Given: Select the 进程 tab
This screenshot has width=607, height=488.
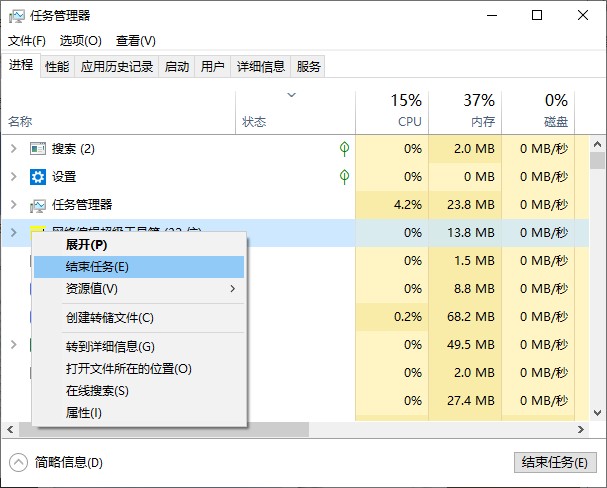Looking at the screenshot, I should [x=21, y=65].
